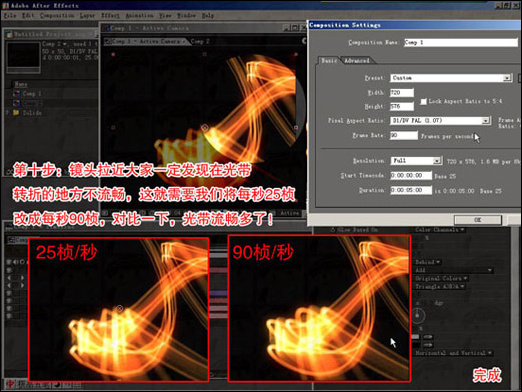Viewport: 522px width, 392px height.
Task: Open the Layer menu
Action: click(87, 16)
